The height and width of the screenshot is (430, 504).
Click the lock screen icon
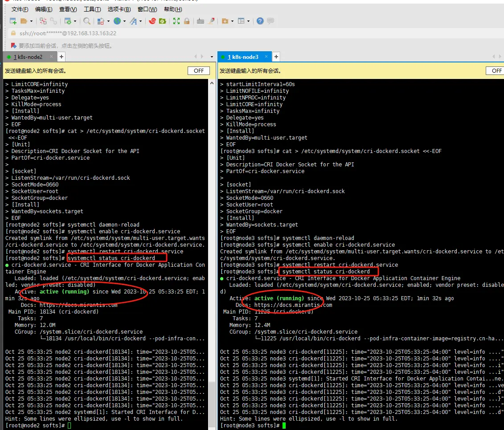tap(187, 21)
